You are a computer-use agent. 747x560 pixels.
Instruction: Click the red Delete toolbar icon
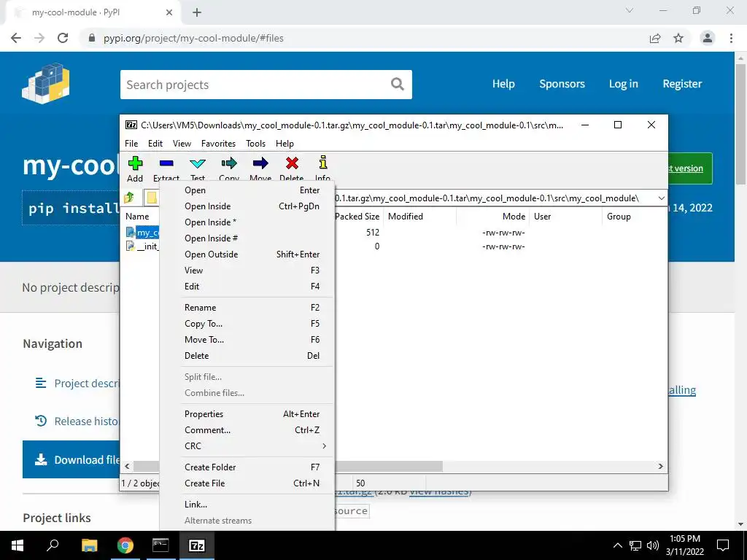tap(292, 163)
